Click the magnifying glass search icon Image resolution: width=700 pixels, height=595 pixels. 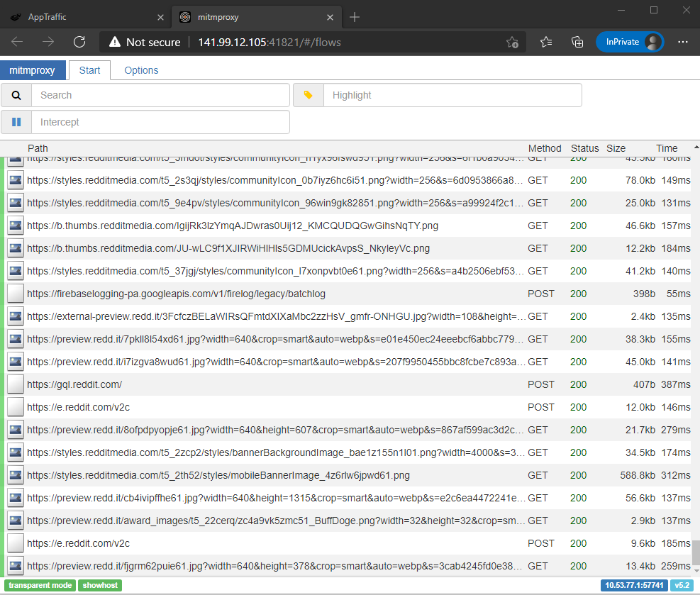point(16,94)
